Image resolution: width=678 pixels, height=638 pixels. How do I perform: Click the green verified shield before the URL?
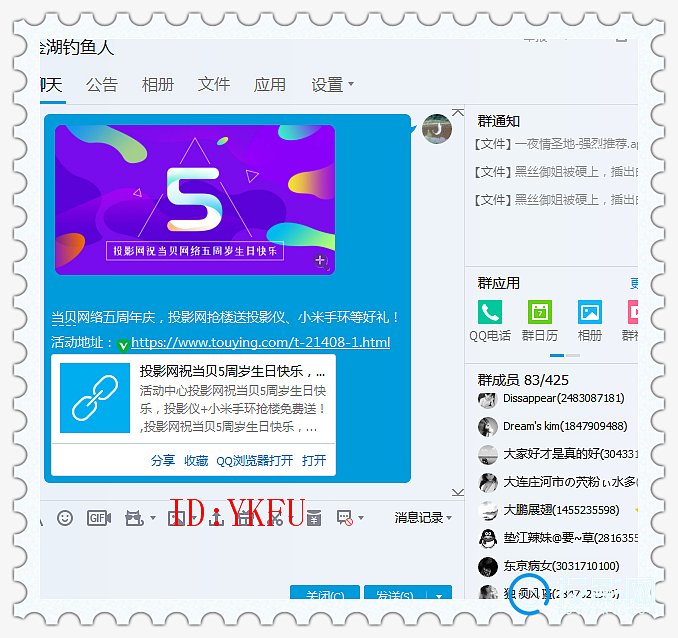(x=123, y=345)
